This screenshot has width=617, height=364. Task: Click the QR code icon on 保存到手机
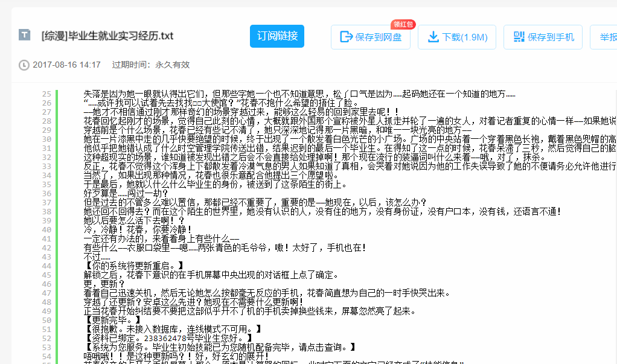click(x=519, y=37)
